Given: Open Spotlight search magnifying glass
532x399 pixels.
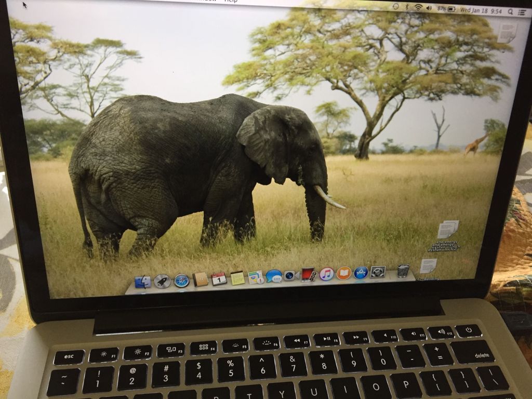Looking at the screenshot, I should tap(510, 12).
